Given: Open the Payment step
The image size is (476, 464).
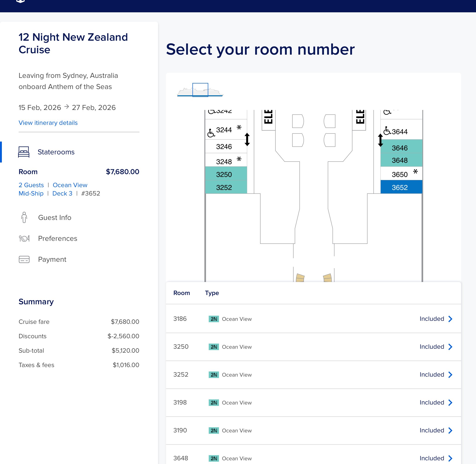Looking at the screenshot, I should (x=52, y=259).
